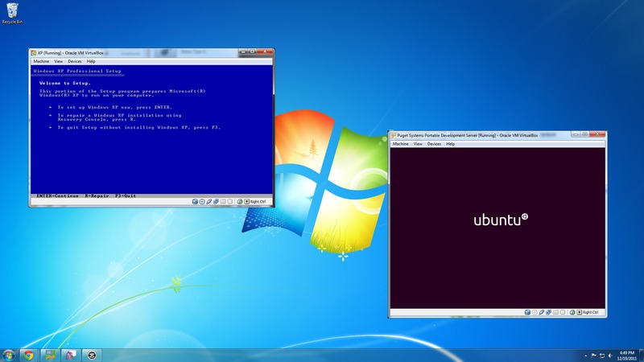
Task: Open Machine menu in XP VirtualBox window
Action: click(x=41, y=61)
